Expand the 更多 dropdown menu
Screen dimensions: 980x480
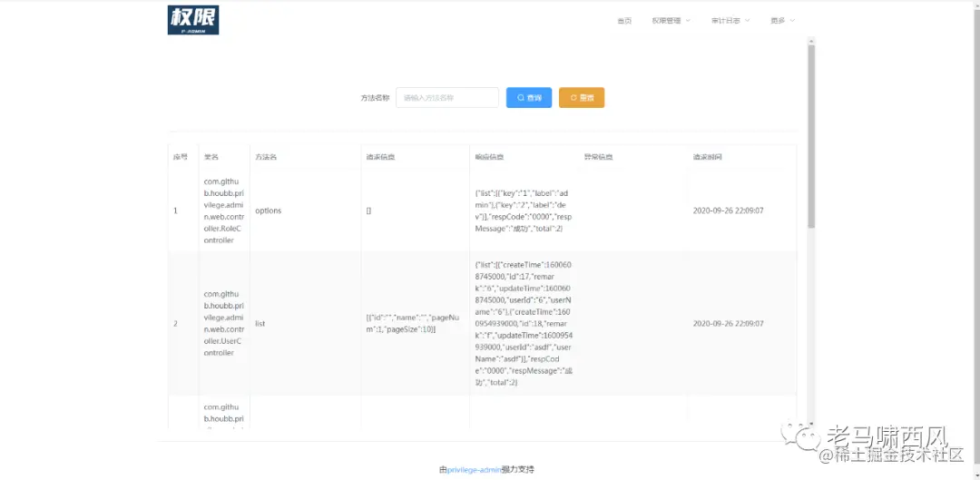pyautogui.click(x=782, y=21)
